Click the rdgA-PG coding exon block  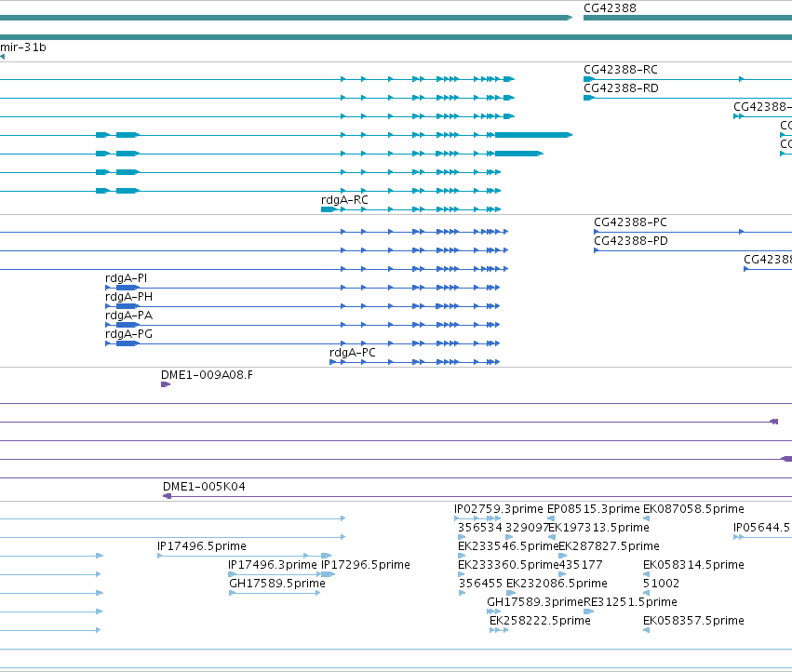point(128,344)
